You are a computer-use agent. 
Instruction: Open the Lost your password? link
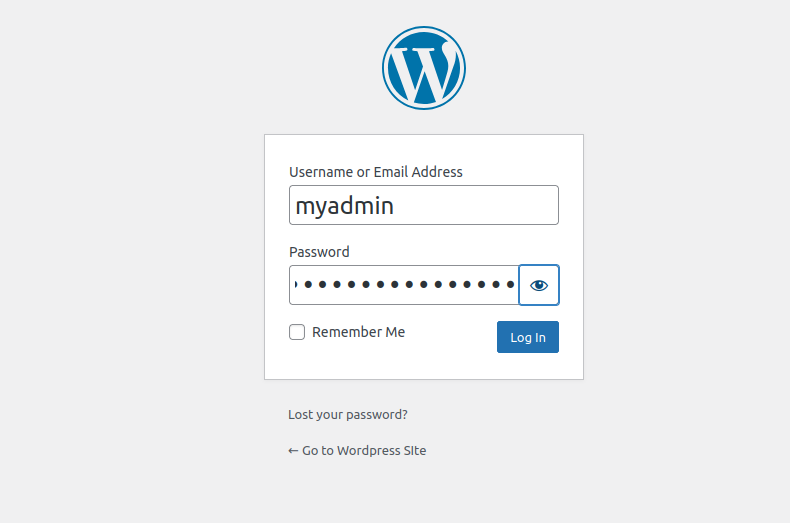(347, 414)
